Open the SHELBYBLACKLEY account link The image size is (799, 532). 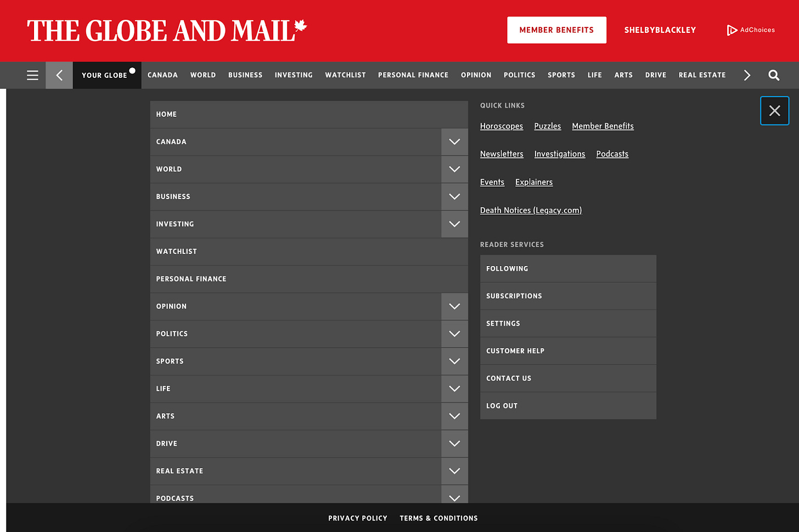click(660, 30)
